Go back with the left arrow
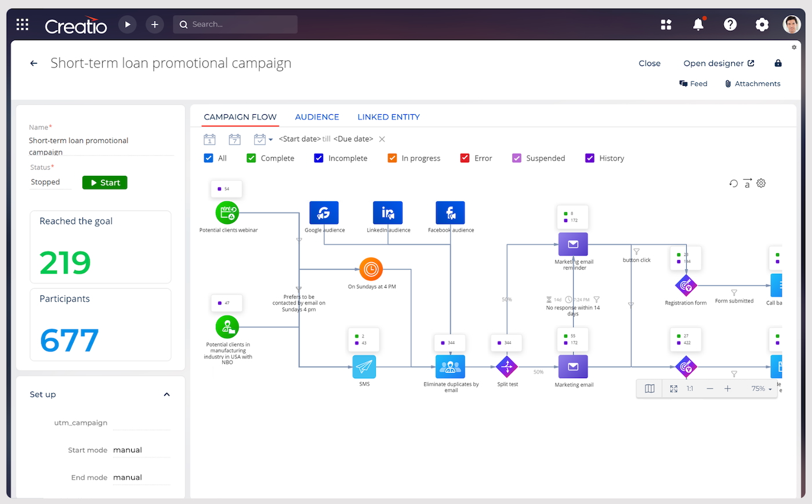 tap(34, 63)
